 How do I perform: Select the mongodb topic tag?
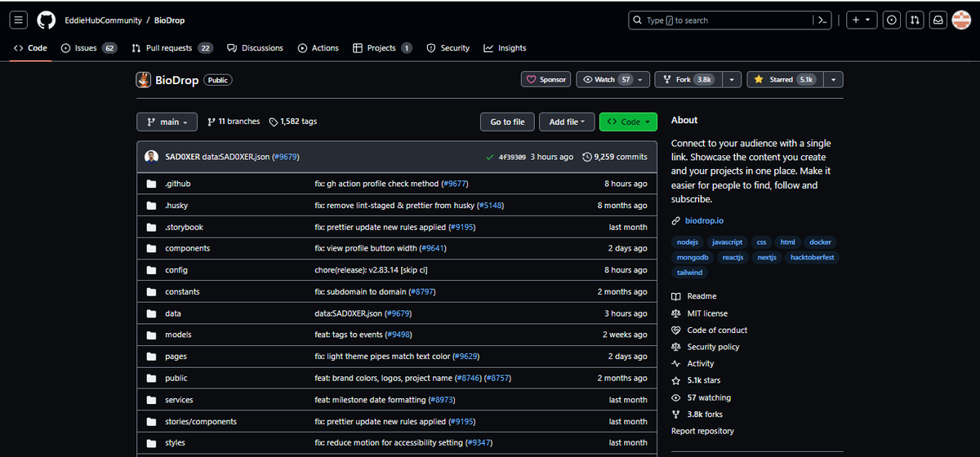[x=691, y=258]
